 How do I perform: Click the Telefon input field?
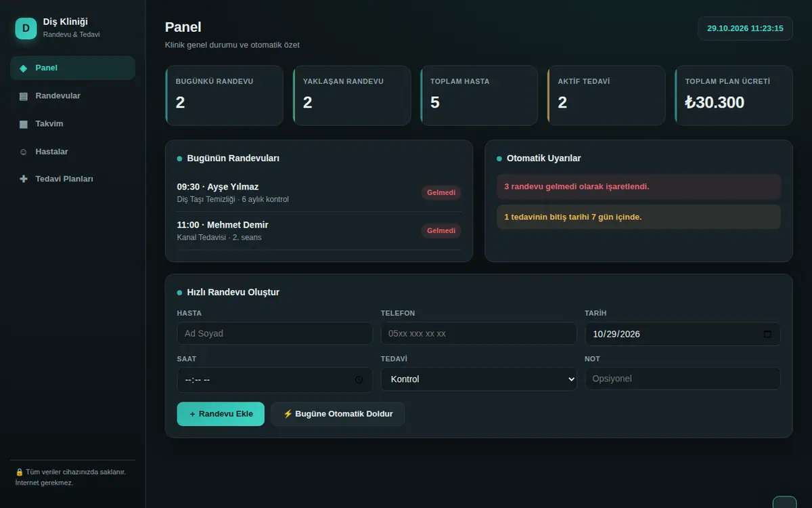(479, 333)
